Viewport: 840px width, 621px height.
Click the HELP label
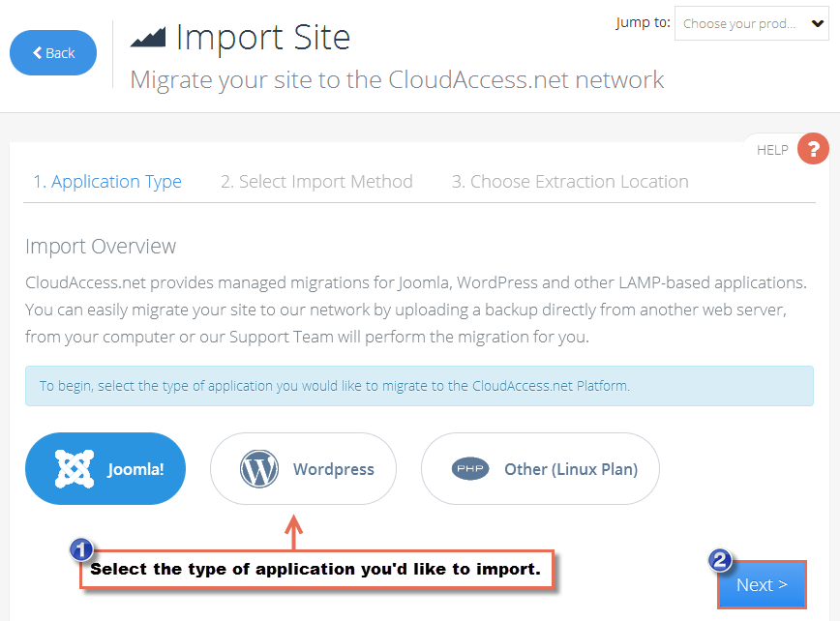pyautogui.click(x=772, y=150)
